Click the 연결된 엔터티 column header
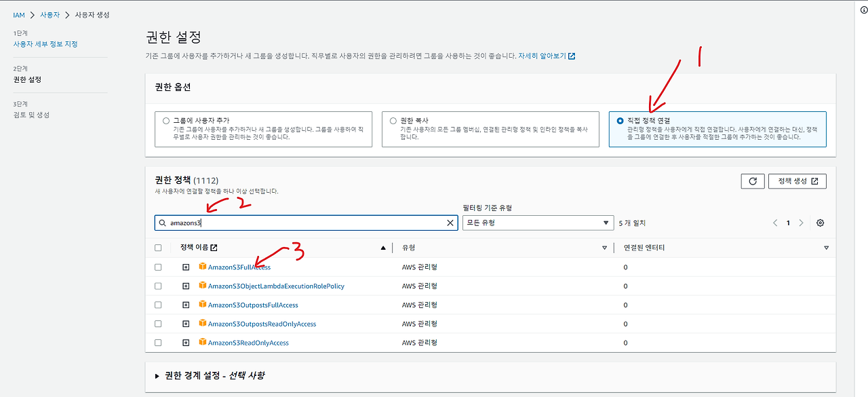The height and width of the screenshot is (397, 868). point(644,248)
